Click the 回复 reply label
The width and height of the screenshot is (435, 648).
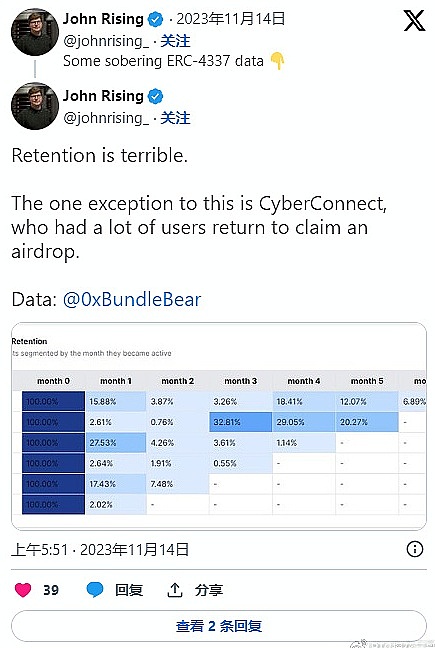click(129, 590)
